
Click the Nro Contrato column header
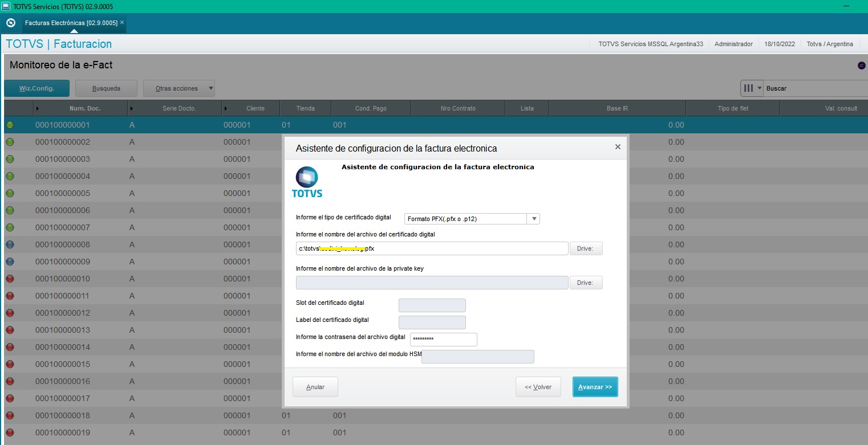pos(458,108)
